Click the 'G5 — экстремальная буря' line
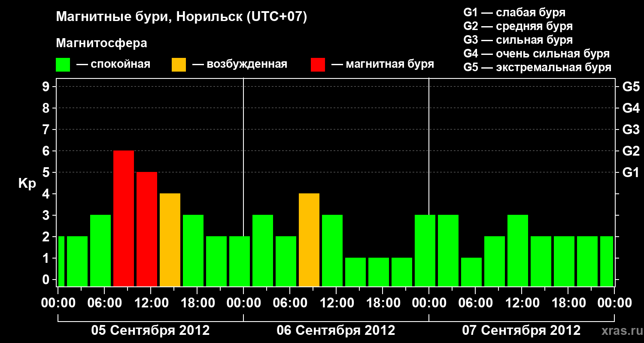This screenshot has height=343, width=644. [537, 67]
